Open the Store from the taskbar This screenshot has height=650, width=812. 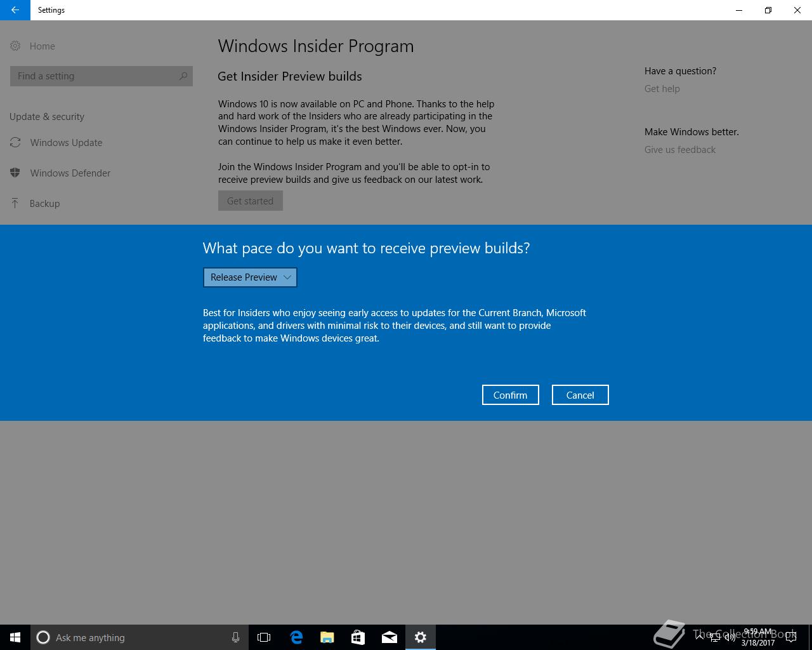coord(358,637)
